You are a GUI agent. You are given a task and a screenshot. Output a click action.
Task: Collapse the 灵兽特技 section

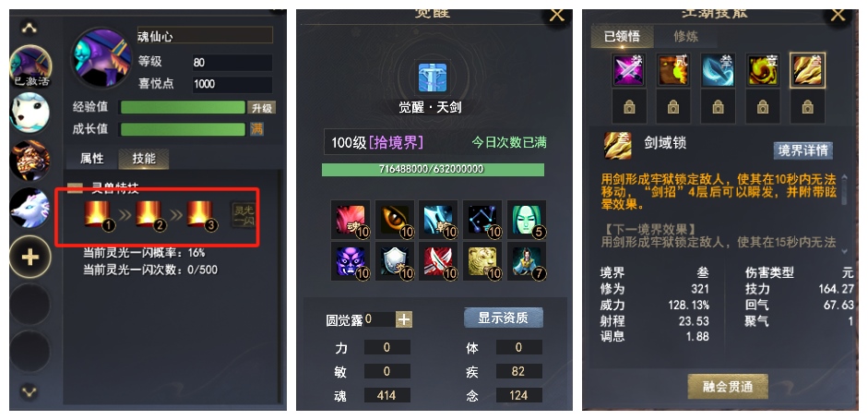tap(74, 187)
